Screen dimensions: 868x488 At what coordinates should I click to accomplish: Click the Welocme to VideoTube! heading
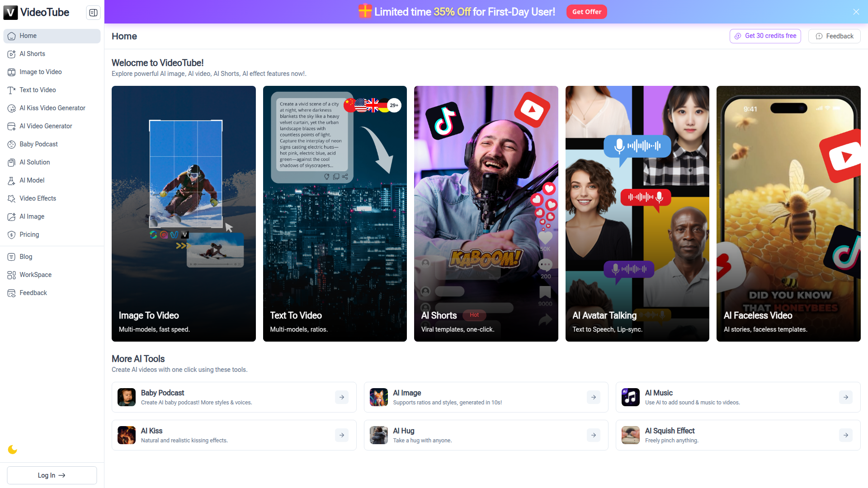(157, 63)
